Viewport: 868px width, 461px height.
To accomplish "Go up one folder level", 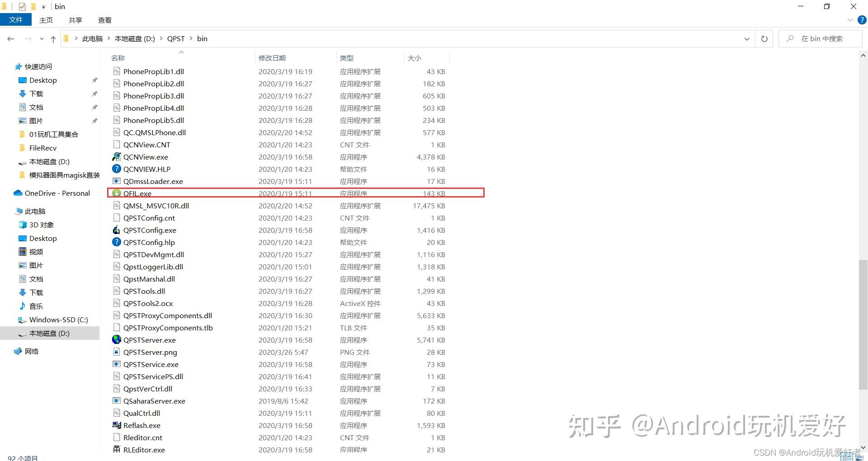I will pyautogui.click(x=53, y=39).
